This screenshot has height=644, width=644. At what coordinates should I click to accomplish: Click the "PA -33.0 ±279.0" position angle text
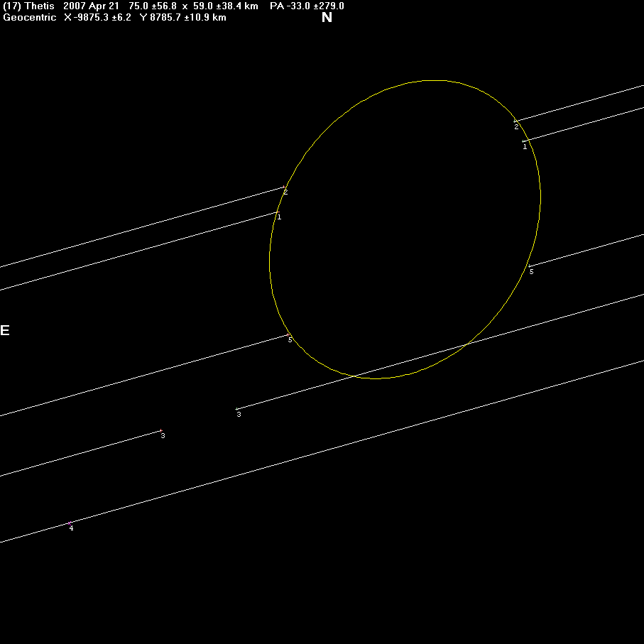coord(307,6)
